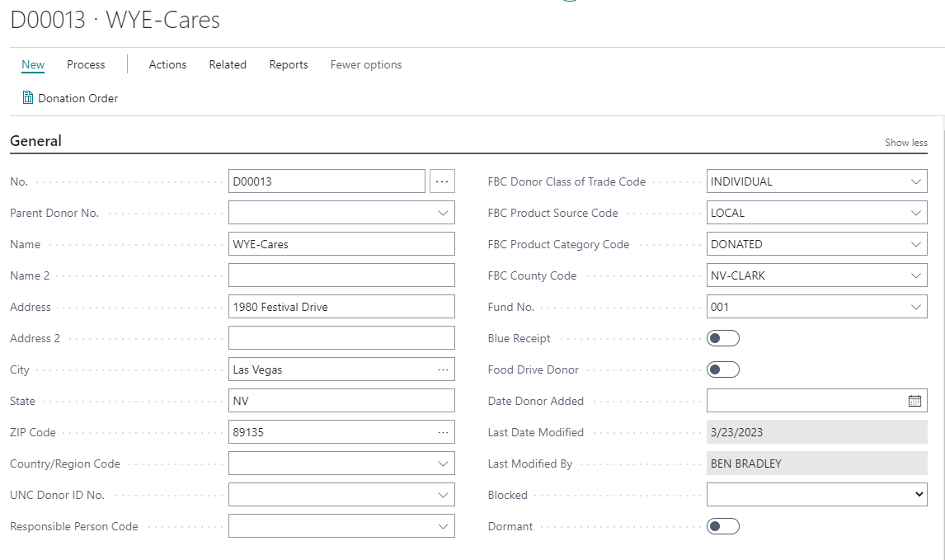The height and width of the screenshot is (560, 945).
Task: Click the ellipsis button beside No. field
Action: coord(442,181)
